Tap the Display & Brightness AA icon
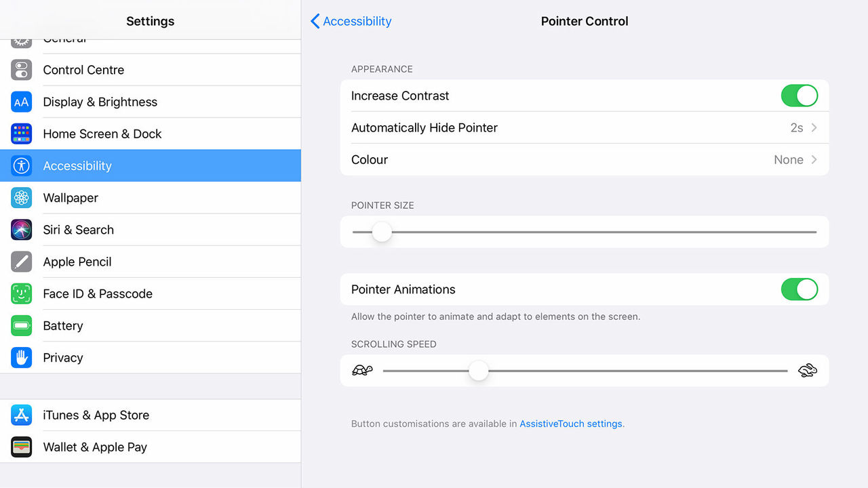 (22, 102)
